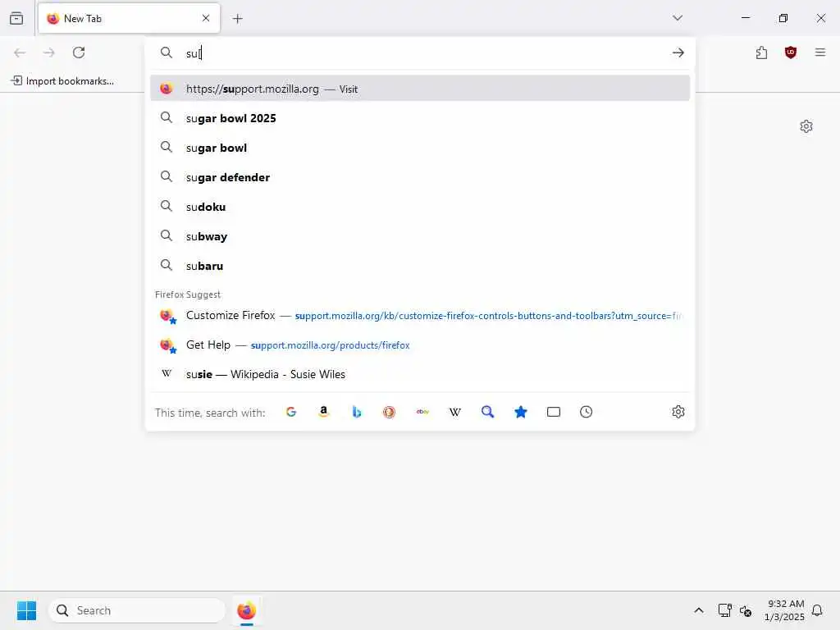
Task: Personalize new tab page gear icon
Action: click(806, 126)
